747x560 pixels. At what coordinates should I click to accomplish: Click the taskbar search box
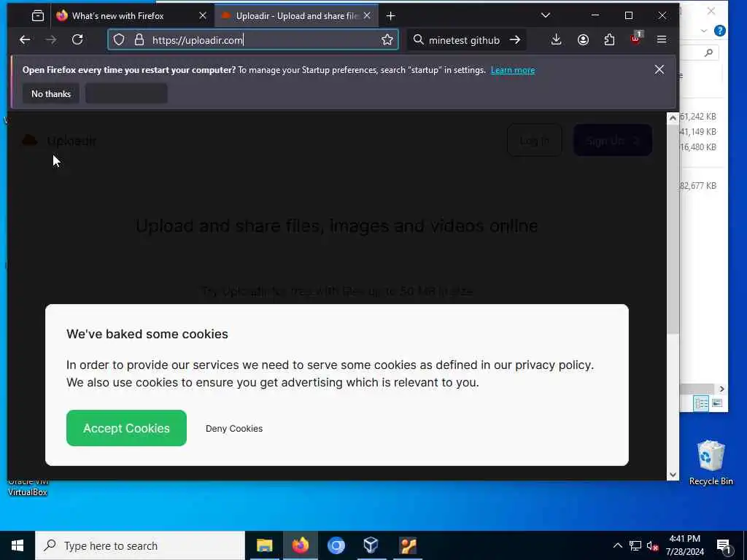click(139, 545)
